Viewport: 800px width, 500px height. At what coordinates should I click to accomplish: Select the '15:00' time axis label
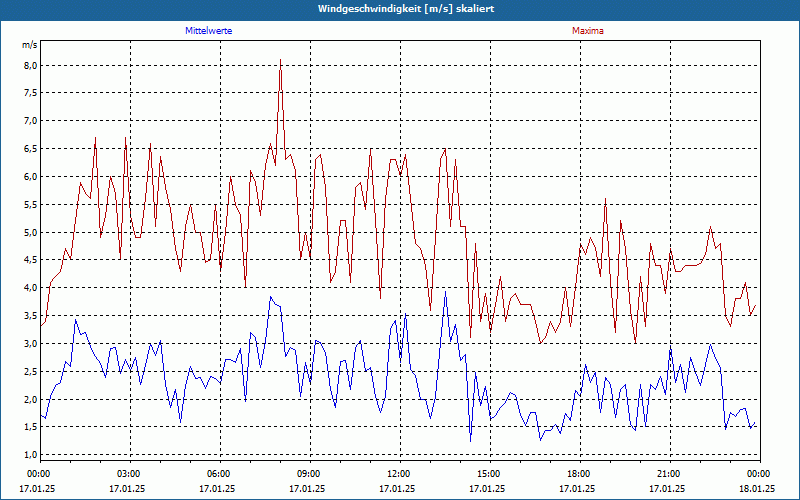[490, 474]
